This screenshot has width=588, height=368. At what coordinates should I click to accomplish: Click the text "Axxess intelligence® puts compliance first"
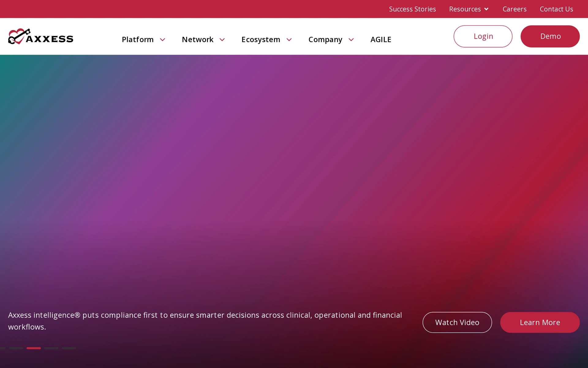pyautogui.click(x=83, y=315)
